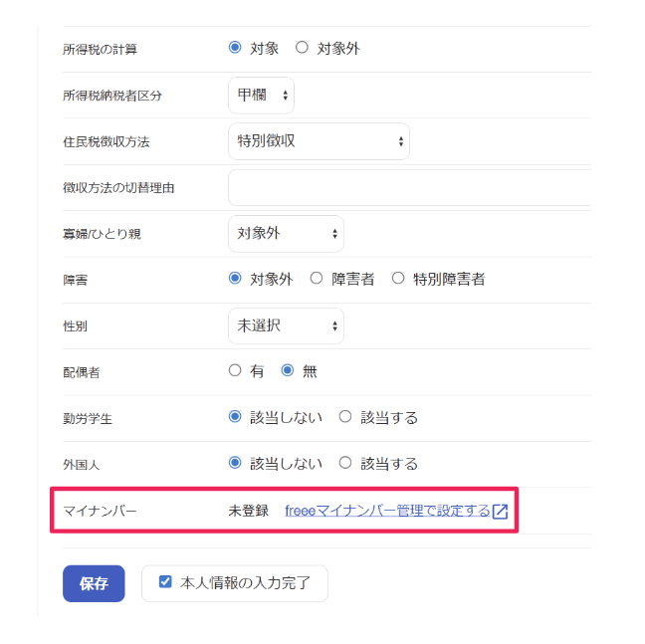Viewport: 645px width, 644px height.
Task: Click the 徴収方法の切替理由 input field
Action: tap(410, 187)
